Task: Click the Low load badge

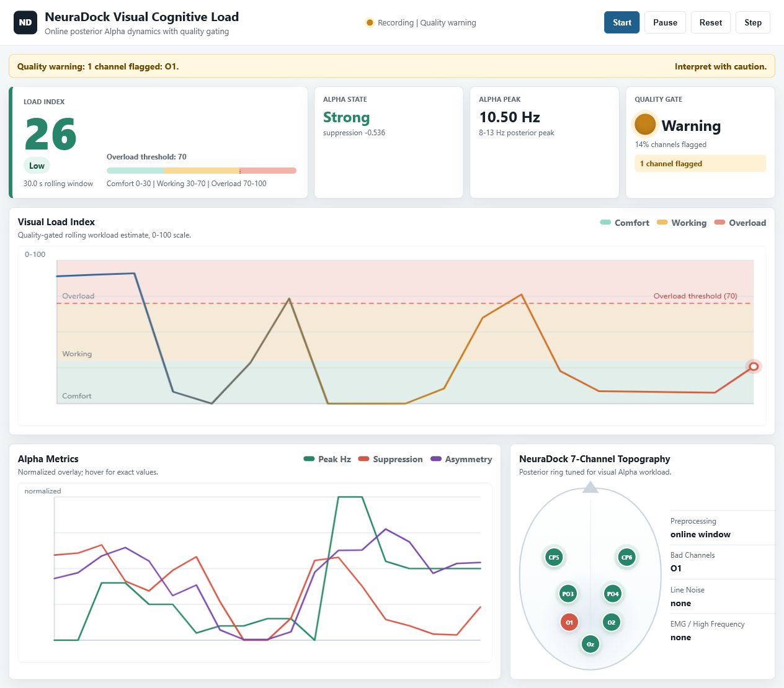Action: (37, 166)
